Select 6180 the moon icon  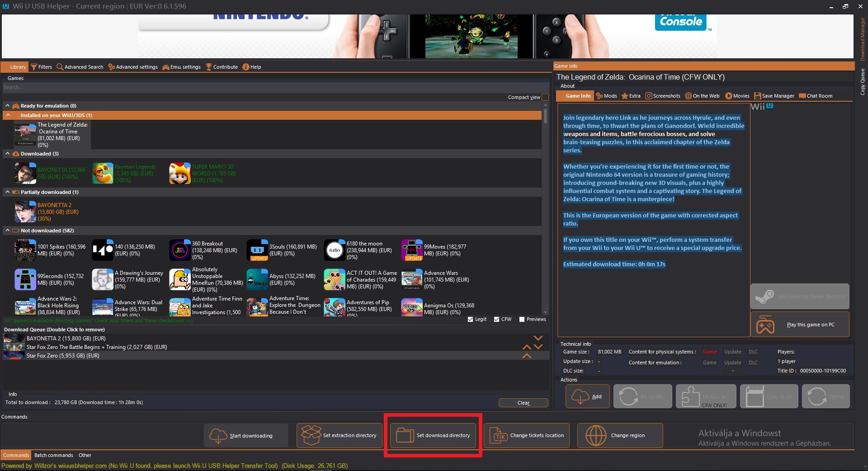point(335,250)
